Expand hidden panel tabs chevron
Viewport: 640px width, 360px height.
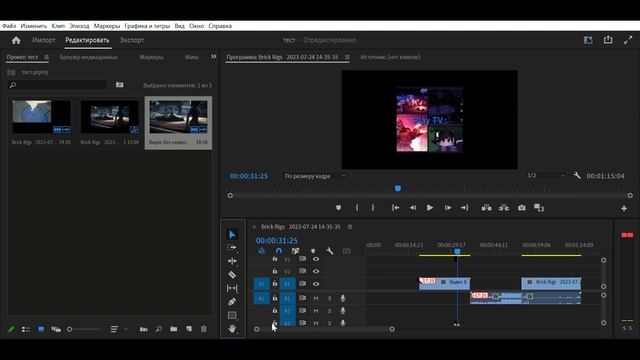[213, 57]
